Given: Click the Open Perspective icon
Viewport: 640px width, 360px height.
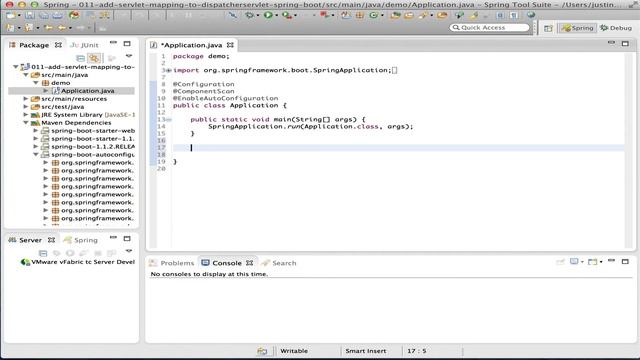Looking at the screenshot, I should click(x=548, y=28).
